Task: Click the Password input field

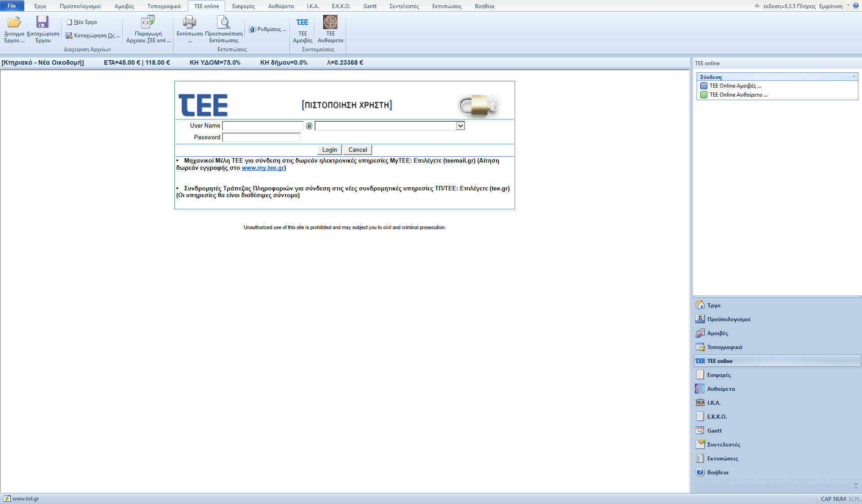Action: (261, 137)
